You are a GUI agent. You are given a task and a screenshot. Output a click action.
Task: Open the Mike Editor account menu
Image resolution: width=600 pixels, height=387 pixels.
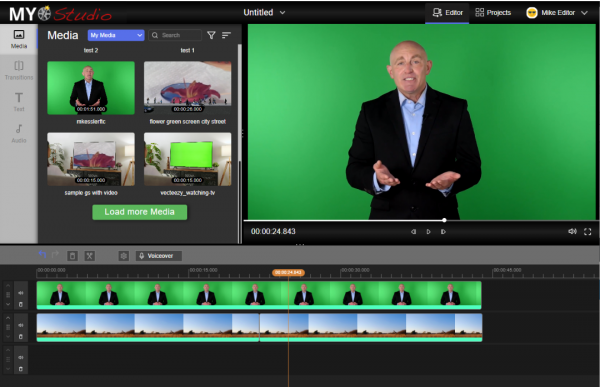pos(557,13)
